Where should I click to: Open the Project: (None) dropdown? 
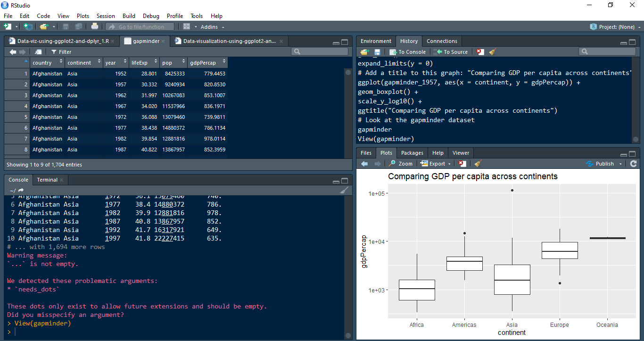[x=616, y=27]
